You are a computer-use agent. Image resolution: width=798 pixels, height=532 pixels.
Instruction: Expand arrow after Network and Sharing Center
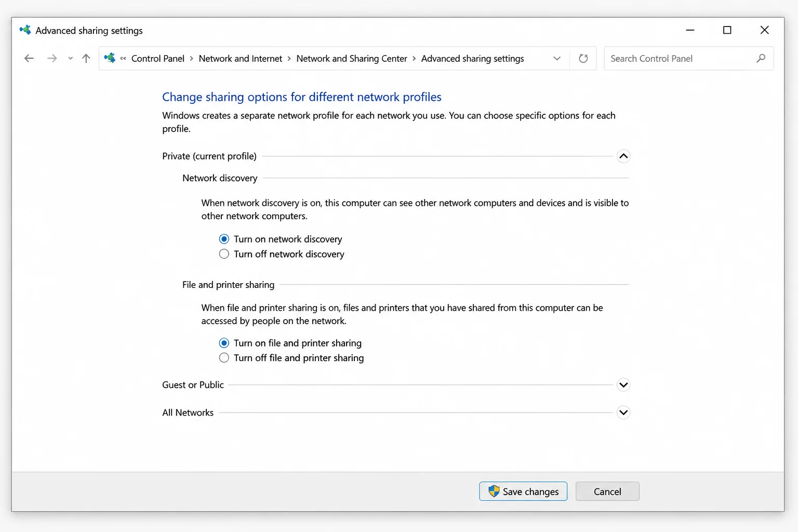(x=414, y=59)
